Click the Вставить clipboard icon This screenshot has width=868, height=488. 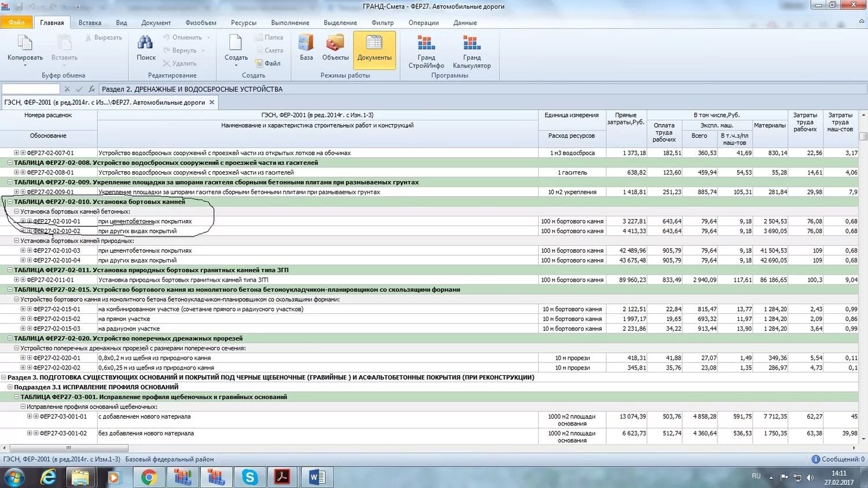[64, 43]
